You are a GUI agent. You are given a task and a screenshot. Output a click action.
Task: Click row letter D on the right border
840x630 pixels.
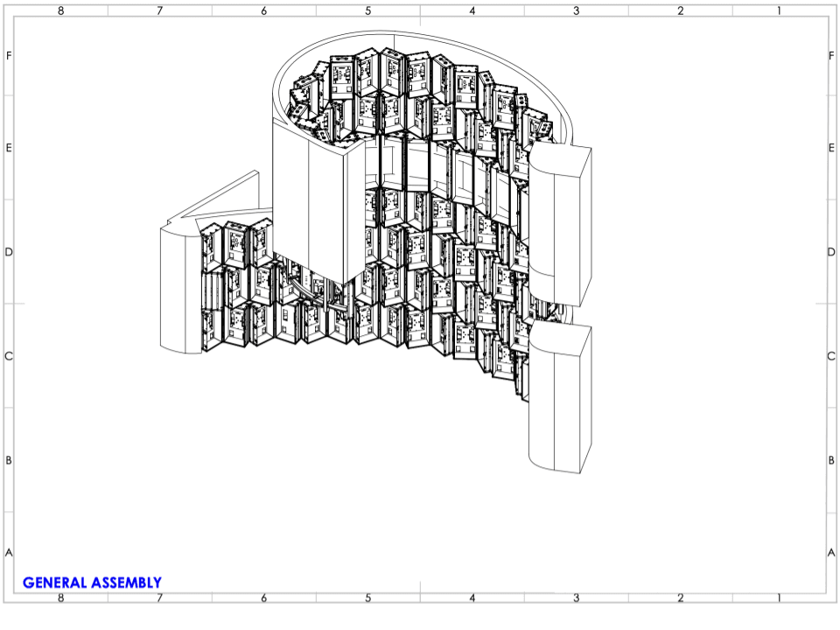(829, 251)
